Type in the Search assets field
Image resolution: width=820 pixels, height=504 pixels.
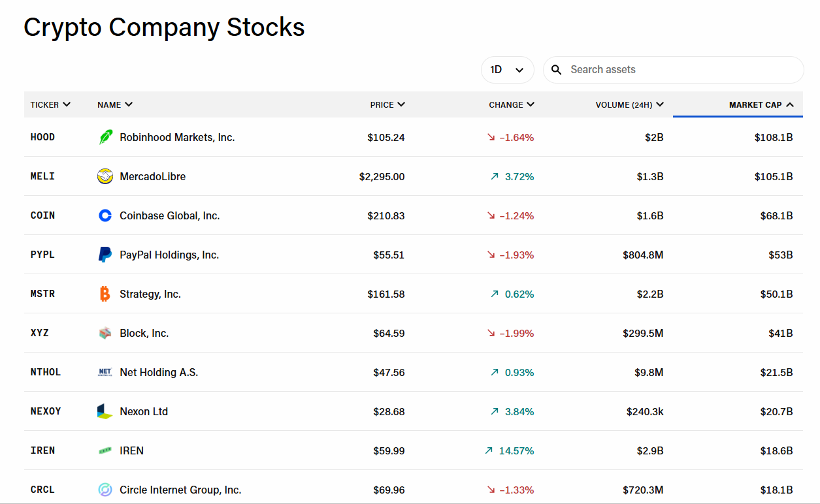point(680,70)
